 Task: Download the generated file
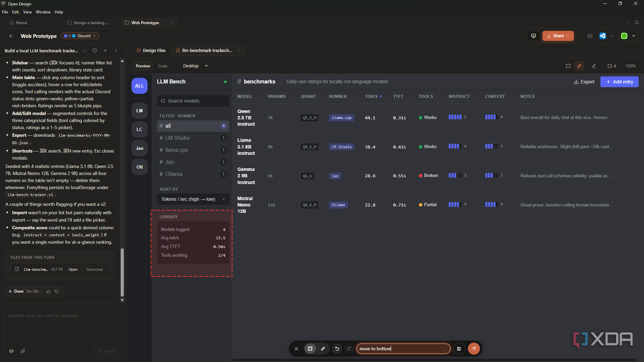pos(95,269)
